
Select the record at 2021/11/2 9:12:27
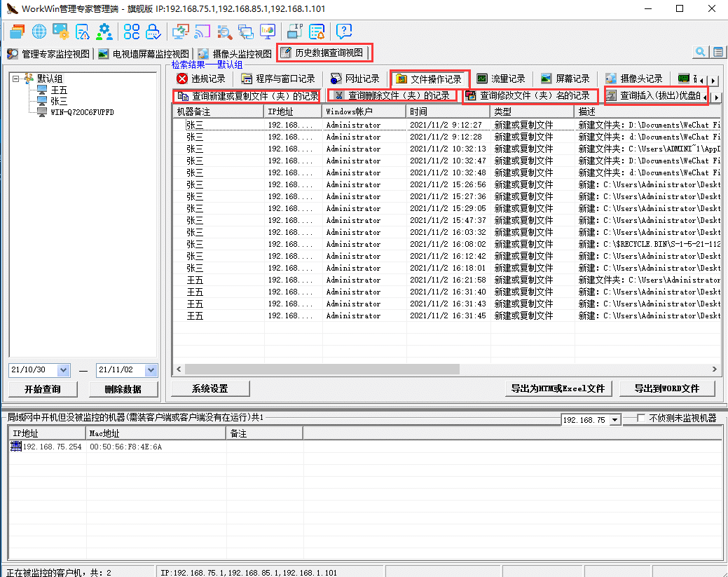click(446, 125)
